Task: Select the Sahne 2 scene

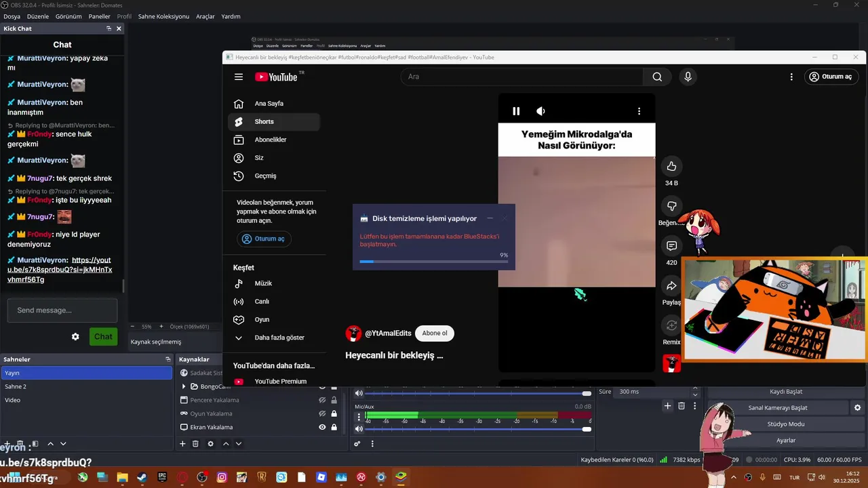Action: pyautogui.click(x=87, y=386)
